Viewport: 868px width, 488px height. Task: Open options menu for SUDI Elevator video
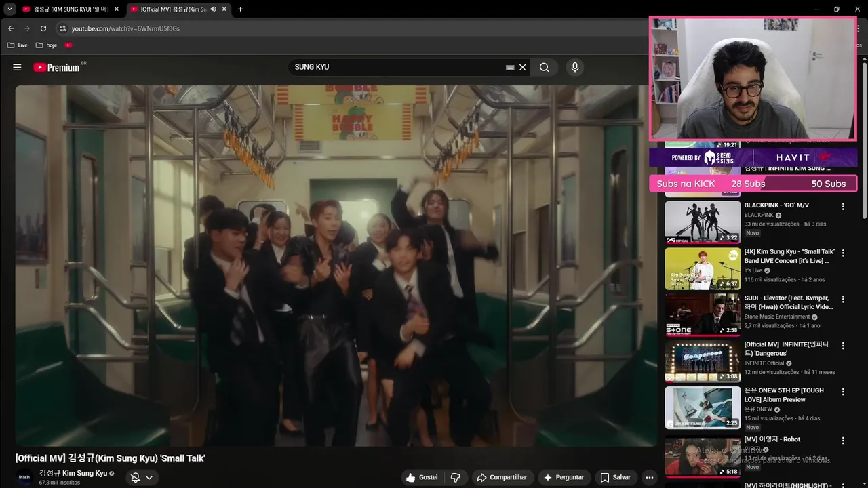point(843,299)
